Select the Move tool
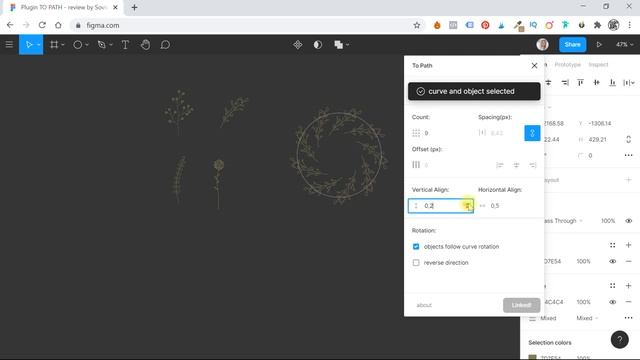The height and width of the screenshot is (360, 640). pyautogui.click(x=29, y=44)
